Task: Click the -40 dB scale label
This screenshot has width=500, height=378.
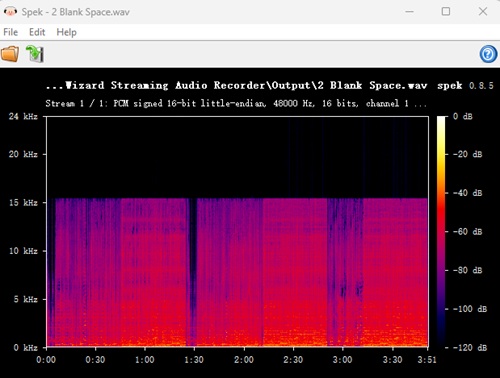Action: click(468, 193)
